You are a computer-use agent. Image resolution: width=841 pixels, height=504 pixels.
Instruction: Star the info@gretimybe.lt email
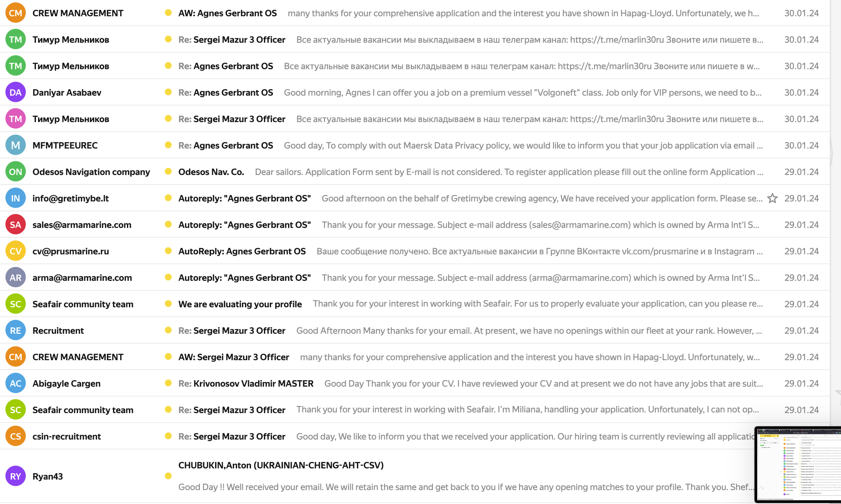point(772,198)
